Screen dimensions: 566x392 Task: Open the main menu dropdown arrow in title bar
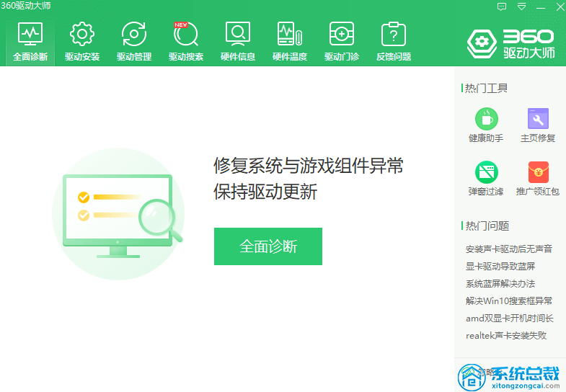click(x=521, y=7)
